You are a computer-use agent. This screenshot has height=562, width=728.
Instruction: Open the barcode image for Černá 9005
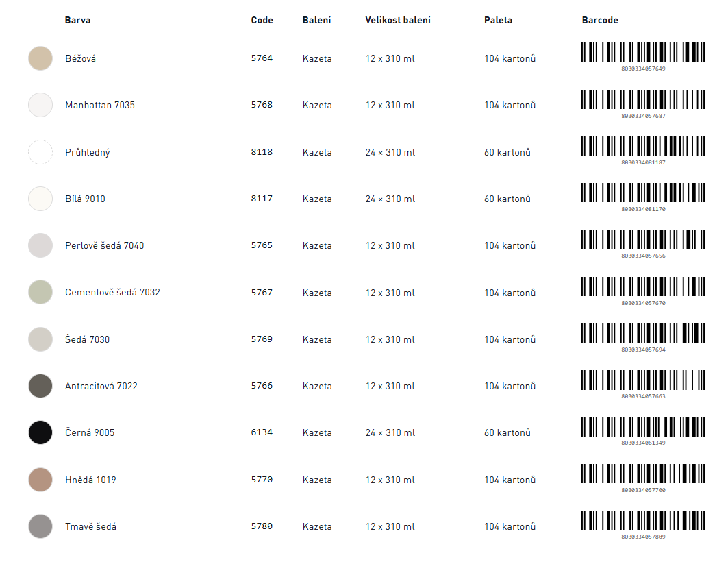tap(643, 431)
